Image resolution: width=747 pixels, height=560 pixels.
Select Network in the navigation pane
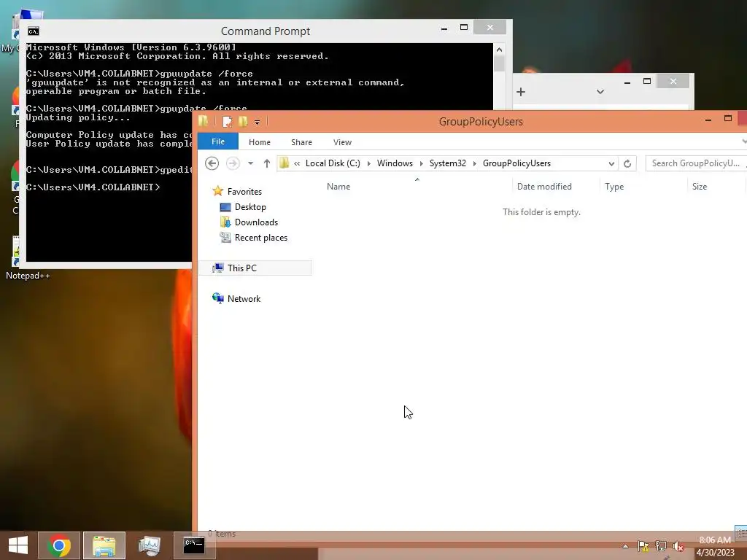click(244, 299)
